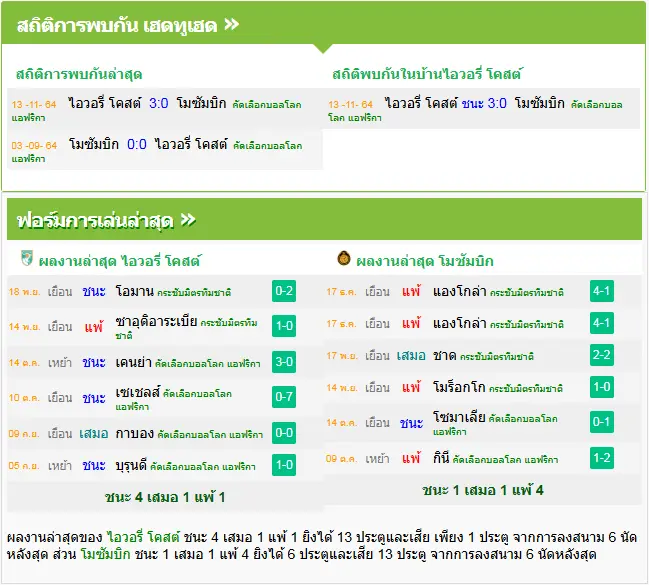The height and width of the screenshot is (585, 649).
Task: Click the ผลงานล่าสุด โมซัมบิก heading
Action: (425, 261)
